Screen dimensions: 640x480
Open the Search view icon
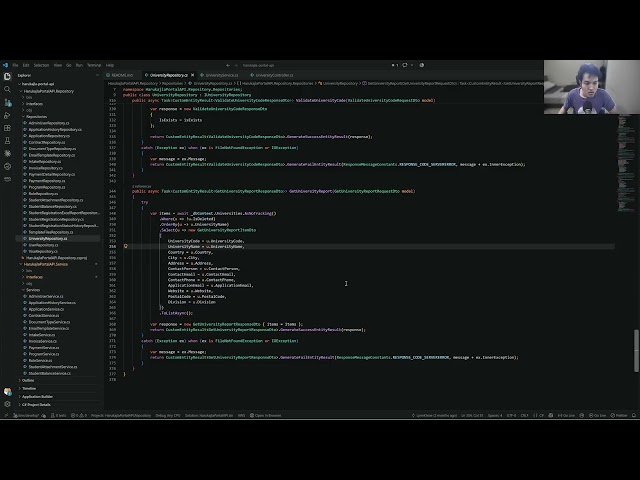(x=7, y=89)
